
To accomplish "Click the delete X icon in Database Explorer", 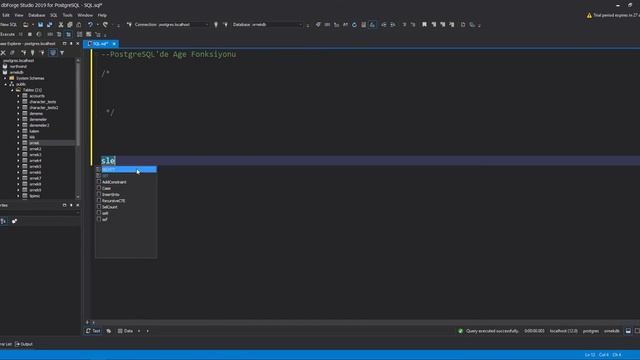I will coord(3,53).
